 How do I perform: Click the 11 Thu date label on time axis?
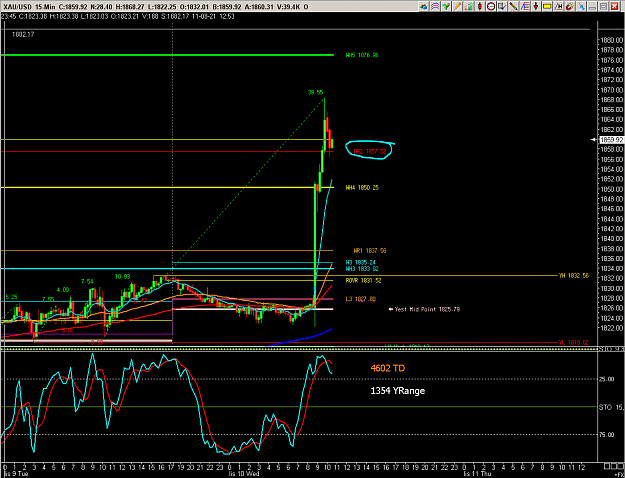pos(477,474)
